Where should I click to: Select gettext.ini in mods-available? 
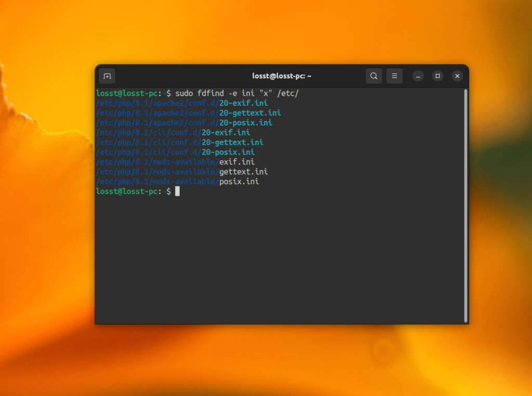tap(182, 172)
